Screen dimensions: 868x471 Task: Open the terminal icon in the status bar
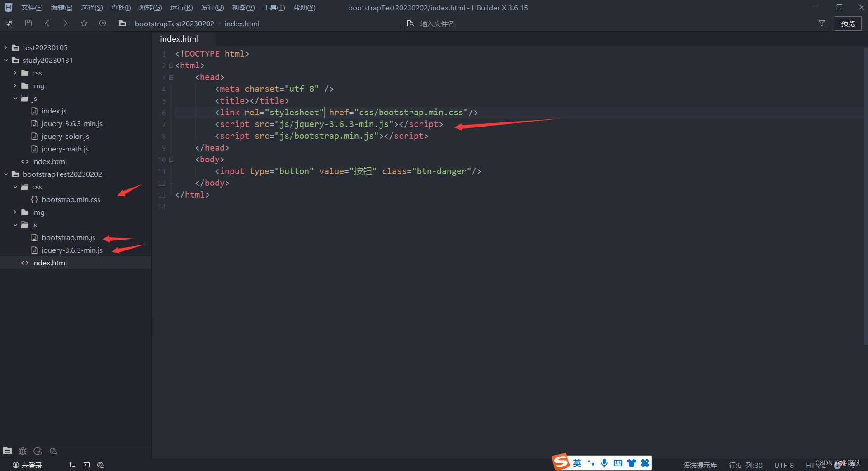point(87,465)
